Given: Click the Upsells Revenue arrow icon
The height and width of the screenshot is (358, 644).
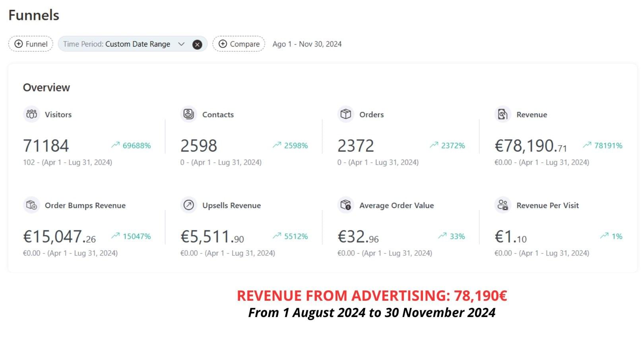Looking at the screenshot, I should pyautogui.click(x=188, y=205).
